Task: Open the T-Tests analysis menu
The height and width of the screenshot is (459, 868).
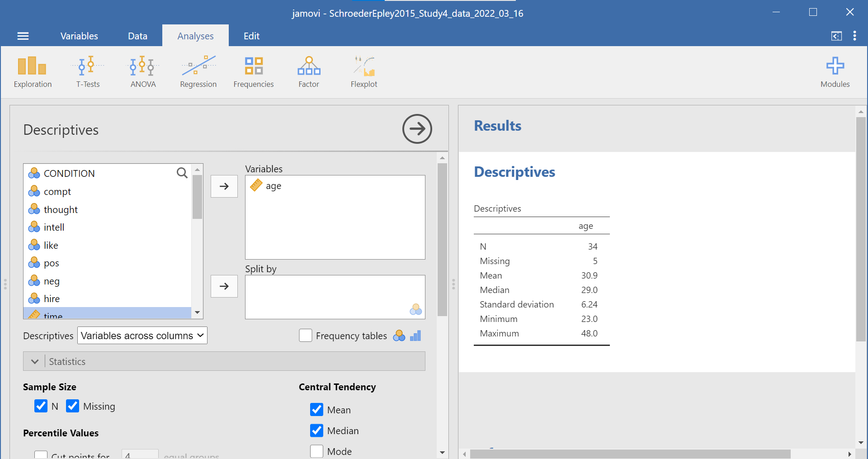Action: click(x=88, y=71)
